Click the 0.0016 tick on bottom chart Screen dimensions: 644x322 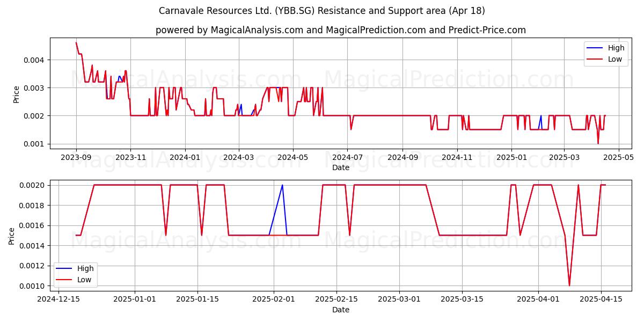[32, 225]
